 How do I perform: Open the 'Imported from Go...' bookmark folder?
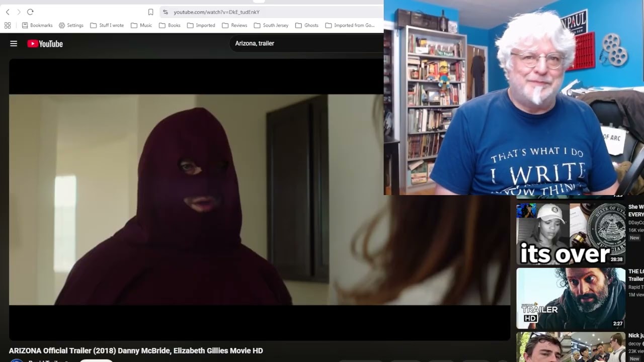(x=350, y=25)
